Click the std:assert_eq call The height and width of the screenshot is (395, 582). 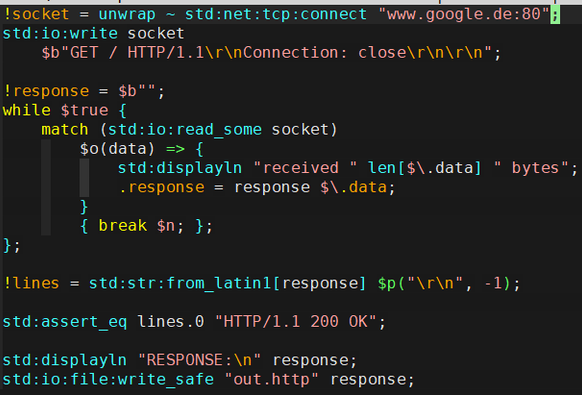pos(65,321)
